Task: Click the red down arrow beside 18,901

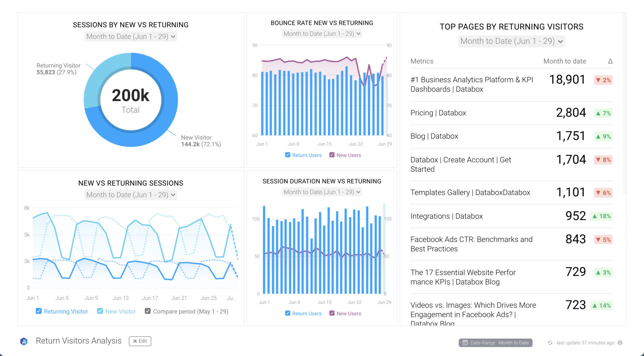Action: coord(597,80)
